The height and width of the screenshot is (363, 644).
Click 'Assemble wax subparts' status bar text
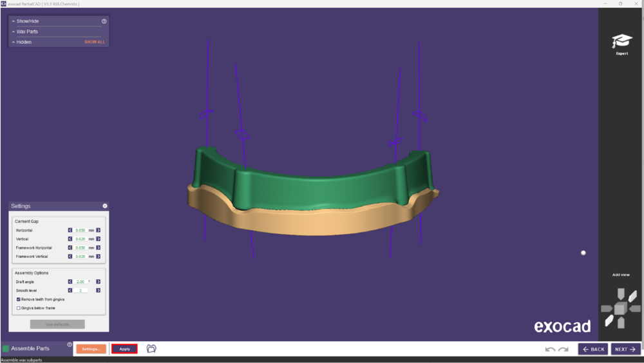pyautogui.click(x=22, y=360)
